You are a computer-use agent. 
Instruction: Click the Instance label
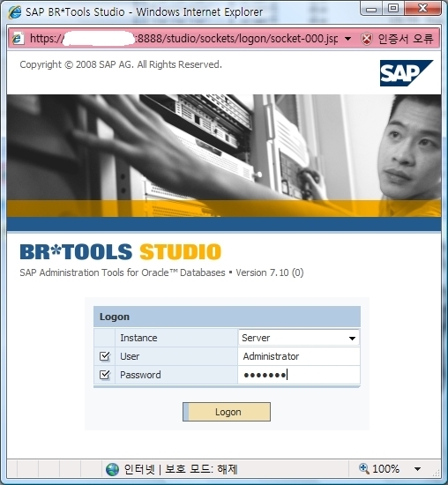click(138, 338)
